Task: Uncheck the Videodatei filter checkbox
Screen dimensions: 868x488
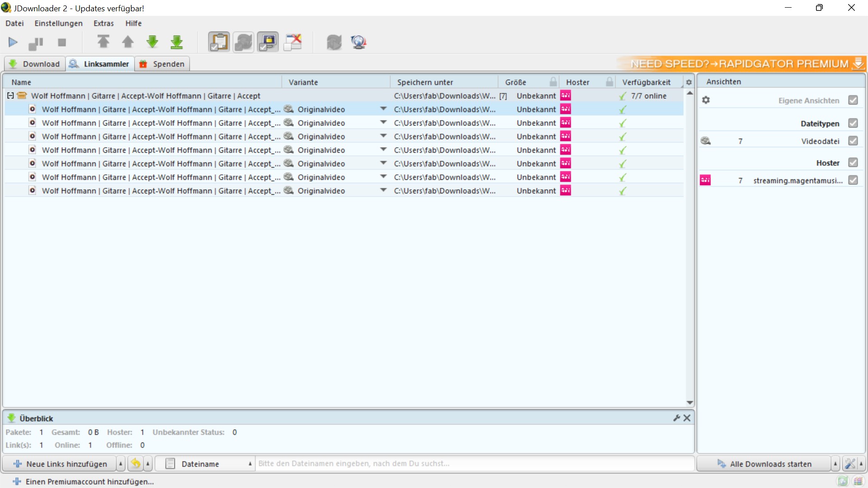Action: point(853,141)
